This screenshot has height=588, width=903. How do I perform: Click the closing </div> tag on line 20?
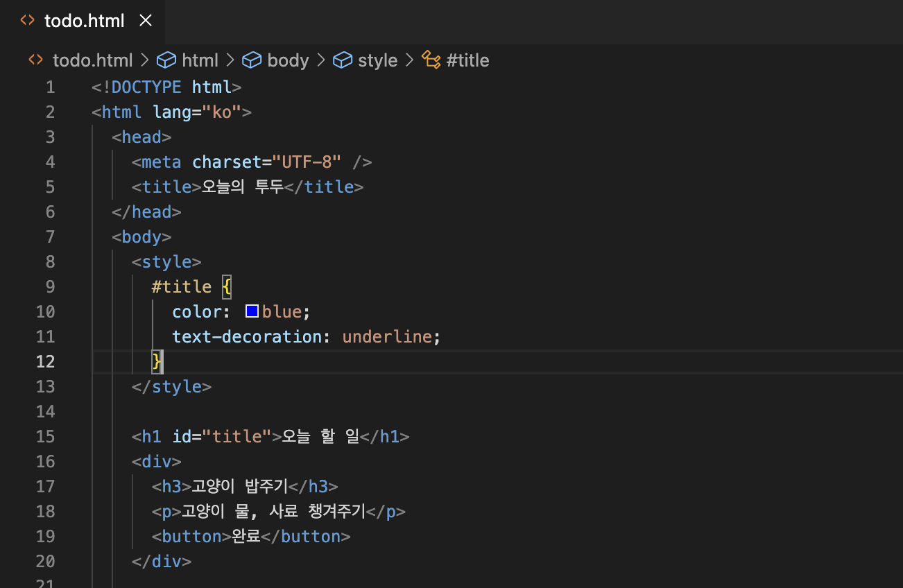pyautogui.click(x=162, y=562)
